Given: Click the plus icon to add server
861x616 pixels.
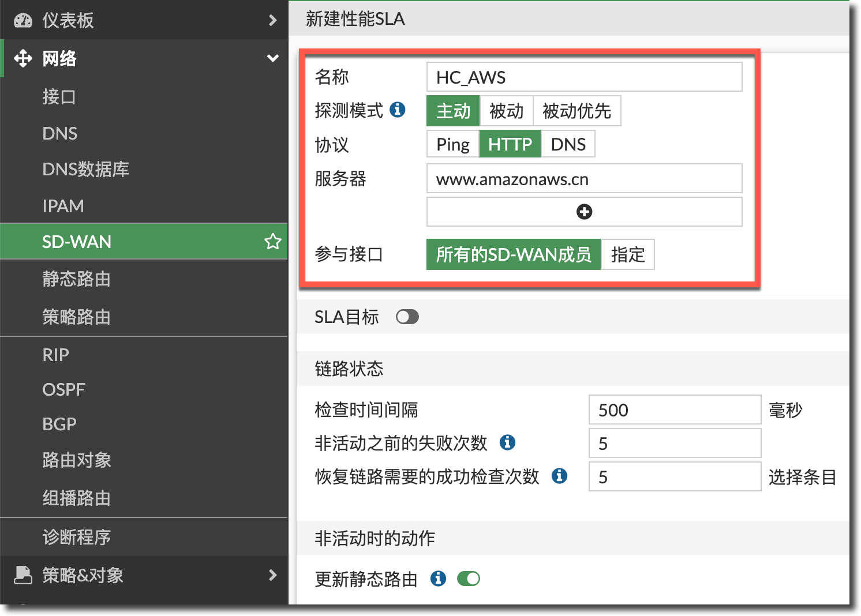Looking at the screenshot, I should pyautogui.click(x=584, y=212).
